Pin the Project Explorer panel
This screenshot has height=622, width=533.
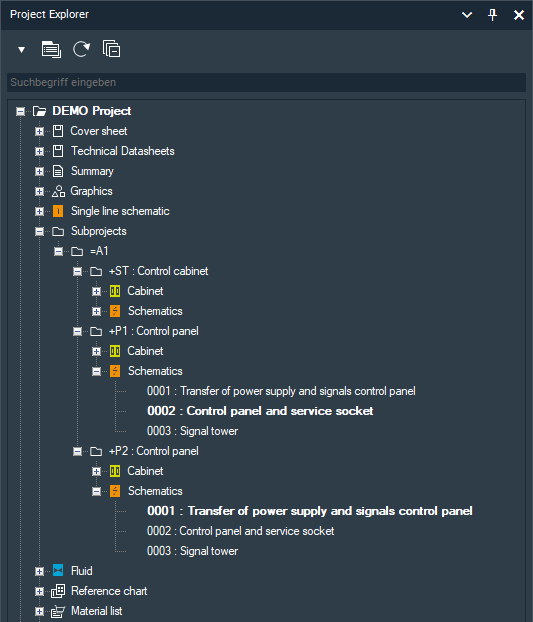click(492, 15)
